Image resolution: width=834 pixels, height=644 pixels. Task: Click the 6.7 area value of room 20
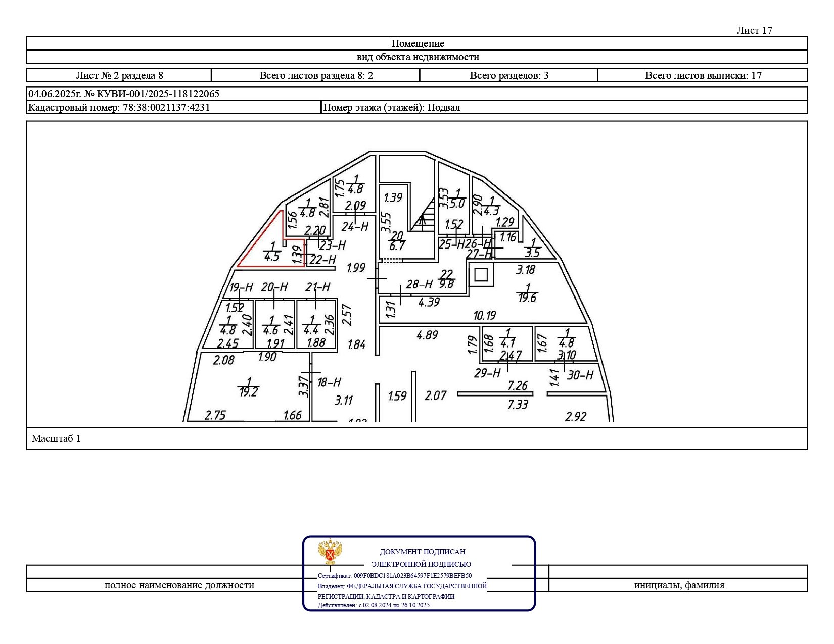point(397,246)
